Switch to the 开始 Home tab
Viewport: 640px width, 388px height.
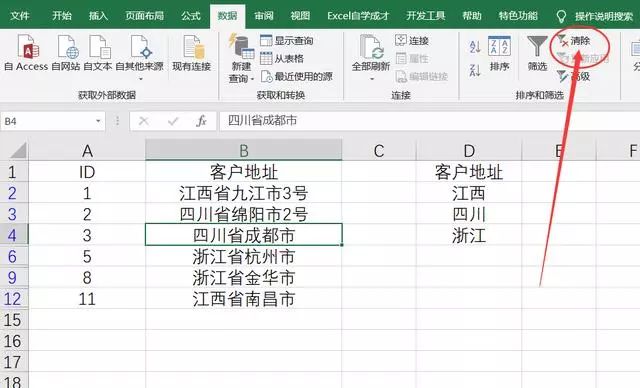pos(62,16)
